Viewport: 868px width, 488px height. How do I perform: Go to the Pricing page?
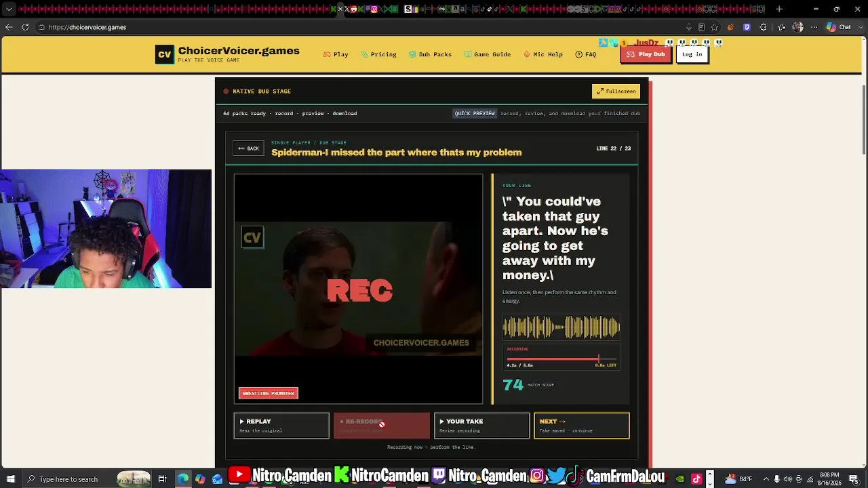(378, 54)
